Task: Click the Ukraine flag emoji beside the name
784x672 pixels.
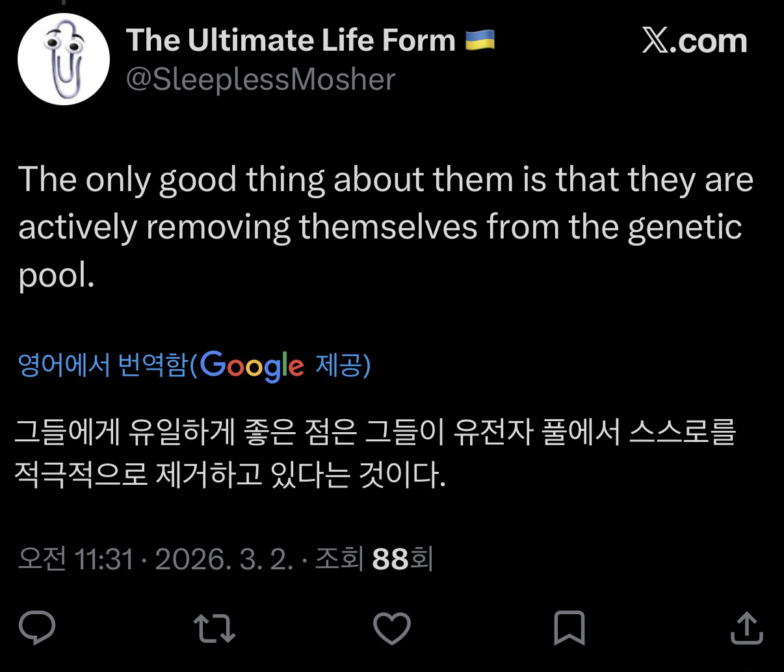Action: click(x=480, y=40)
